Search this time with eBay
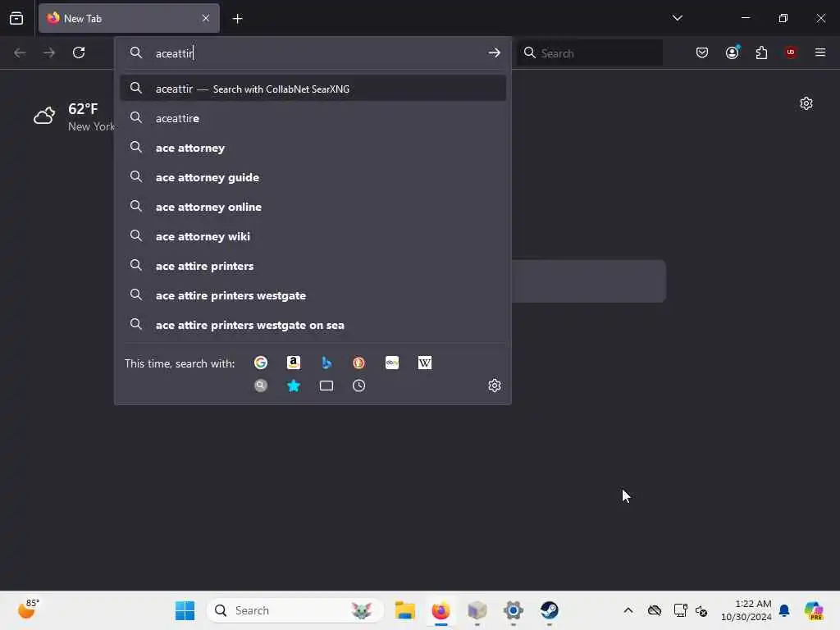 click(x=392, y=363)
